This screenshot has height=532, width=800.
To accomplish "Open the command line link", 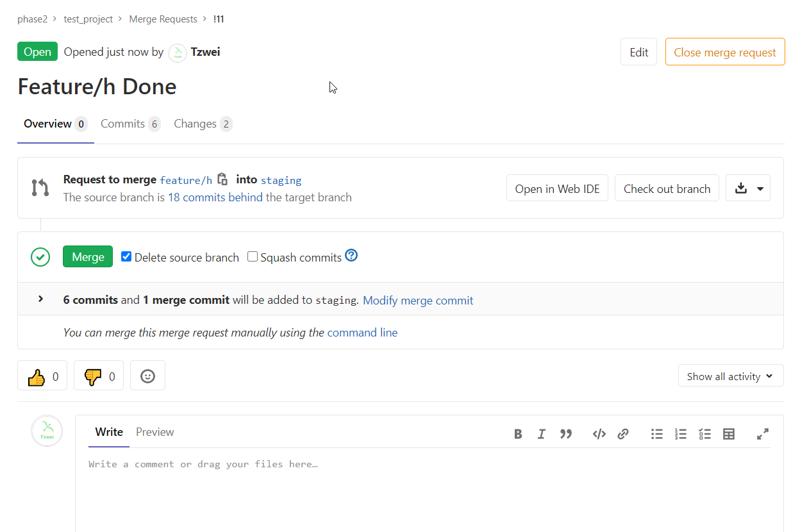I will point(362,333).
